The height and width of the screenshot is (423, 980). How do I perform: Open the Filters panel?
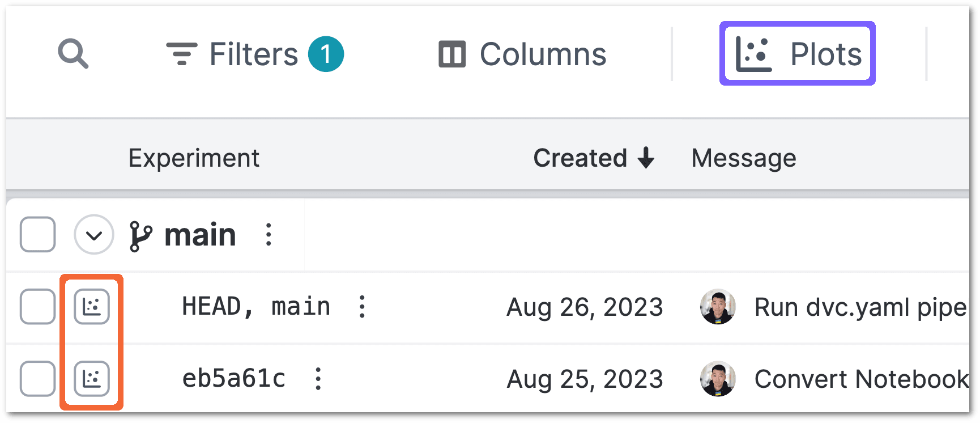click(x=254, y=54)
